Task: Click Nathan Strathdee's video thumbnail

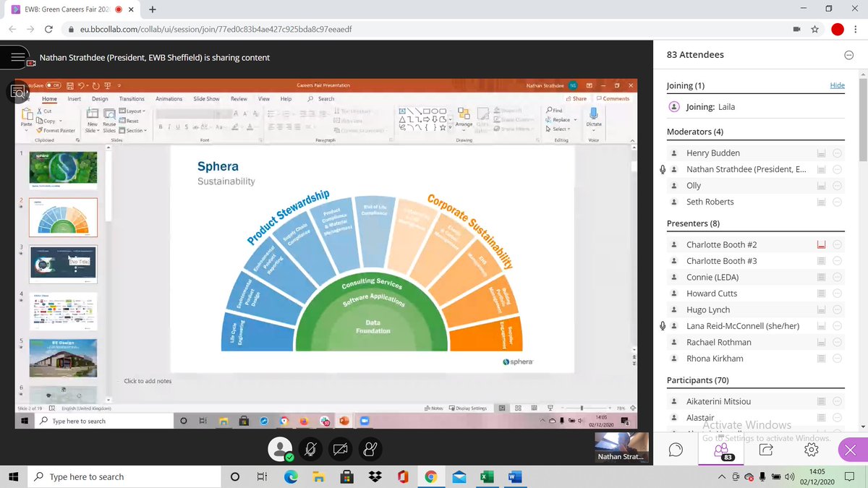Action: (621, 447)
